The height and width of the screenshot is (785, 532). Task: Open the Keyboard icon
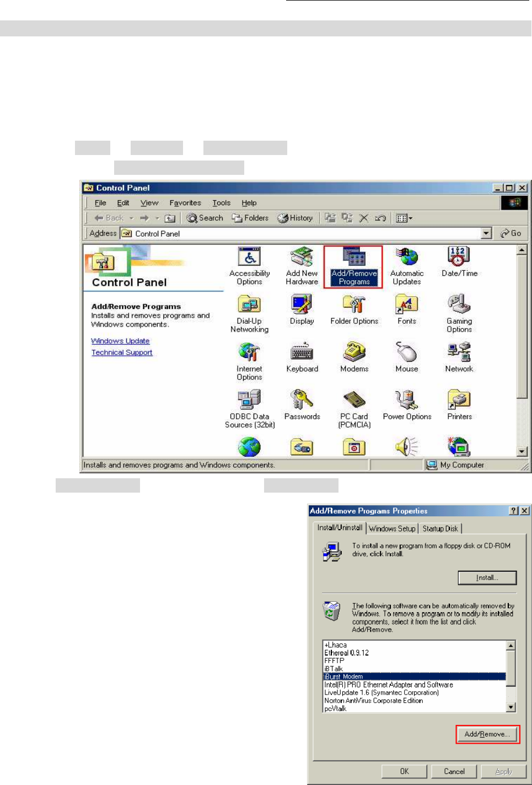(302, 358)
